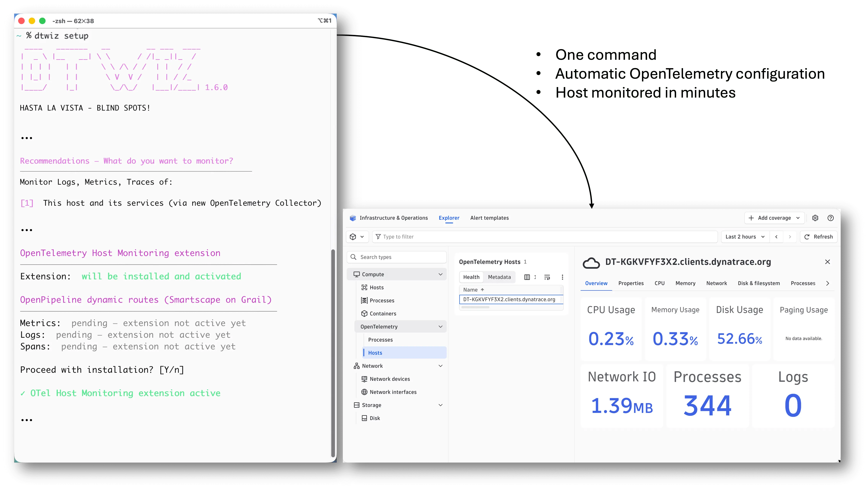The height and width of the screenshot is (490, 868).
Task: Select Containers in the sidebar
Action: click(x=383, y=314)
